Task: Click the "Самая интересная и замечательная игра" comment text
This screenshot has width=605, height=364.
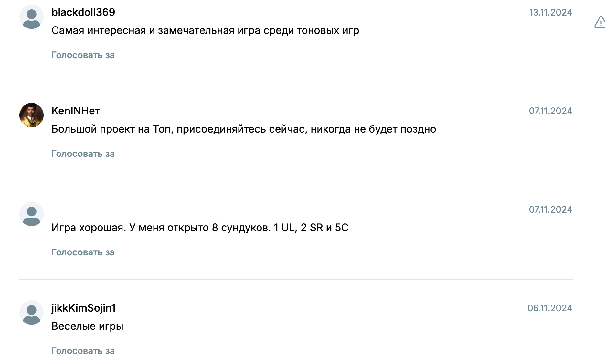Action: [x=205, y=30]
